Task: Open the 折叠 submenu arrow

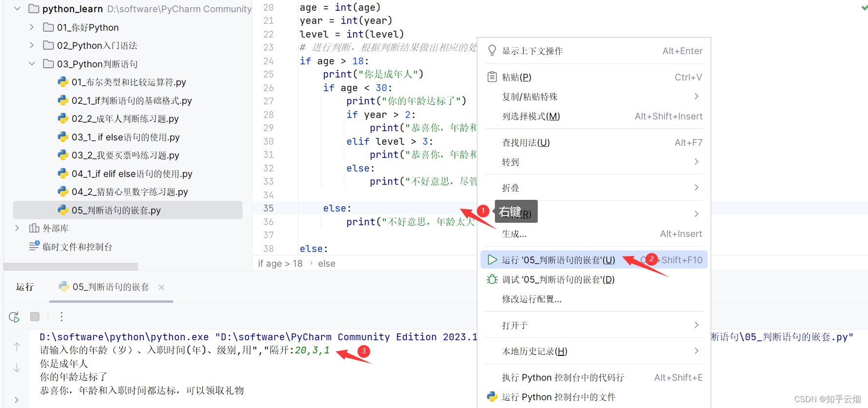Action: click(697, 188)
